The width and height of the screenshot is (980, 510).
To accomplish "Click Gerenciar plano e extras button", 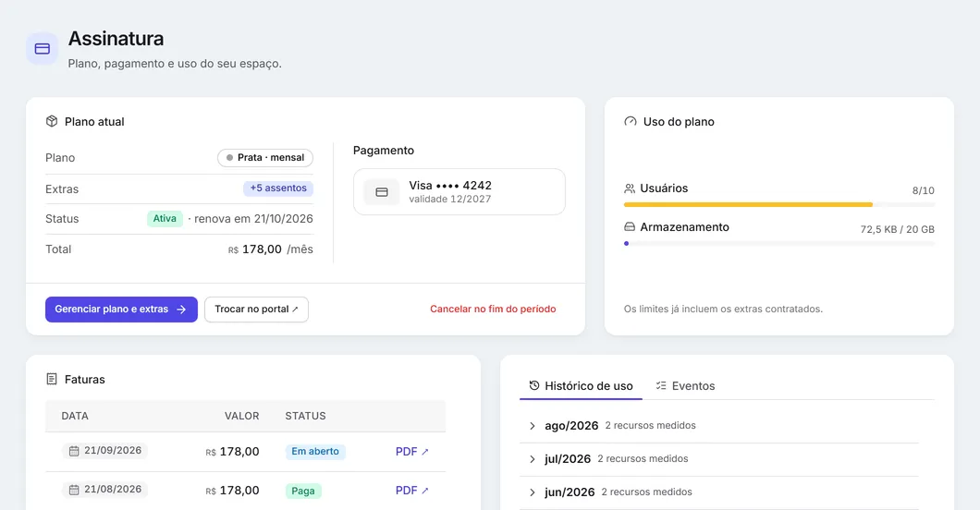I will (x=121, y=310).
